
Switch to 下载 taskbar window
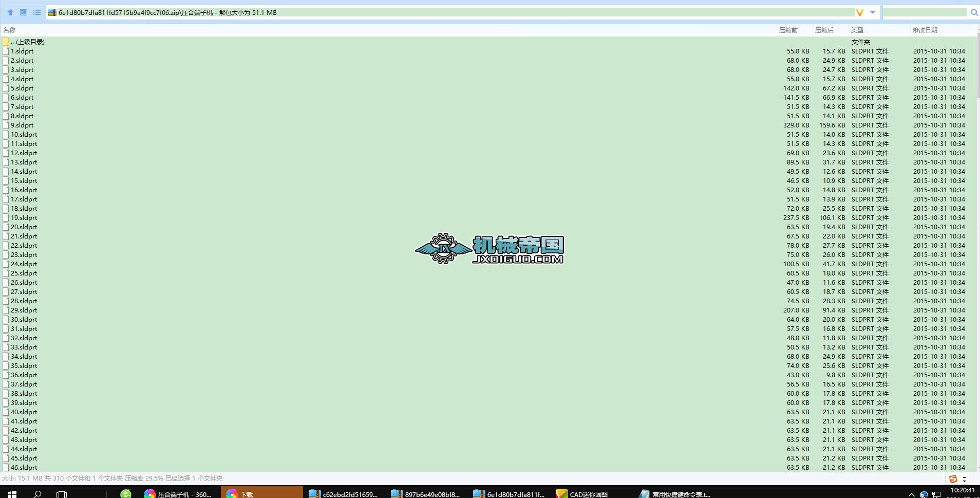[262, 492]
